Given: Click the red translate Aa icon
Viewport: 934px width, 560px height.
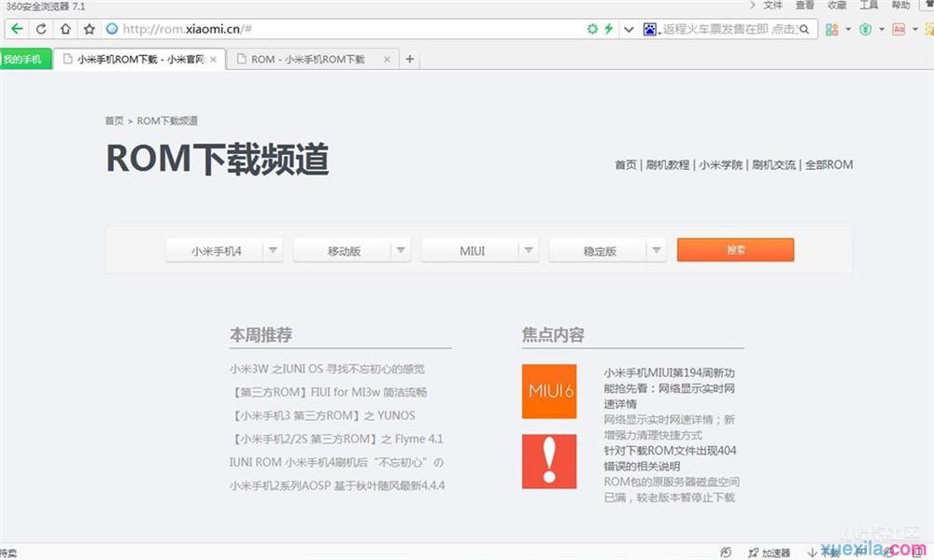Looking at the screenshot, I should click(x=899, y=29).
